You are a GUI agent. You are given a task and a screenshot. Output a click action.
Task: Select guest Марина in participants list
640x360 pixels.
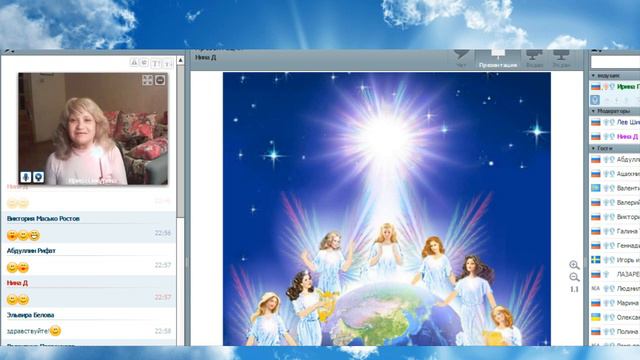click(615, 303)
